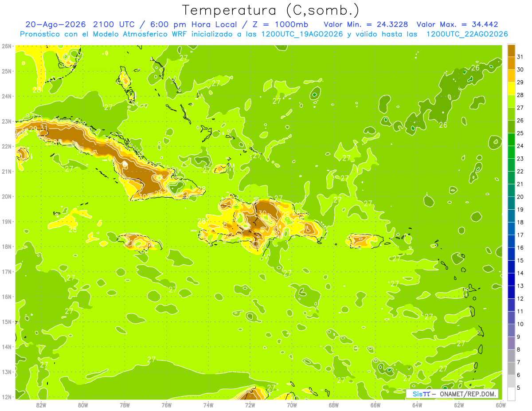Viewport: 532px width, 411px height.
Task: Click the 12N latitude axis label
Action: 7,397
